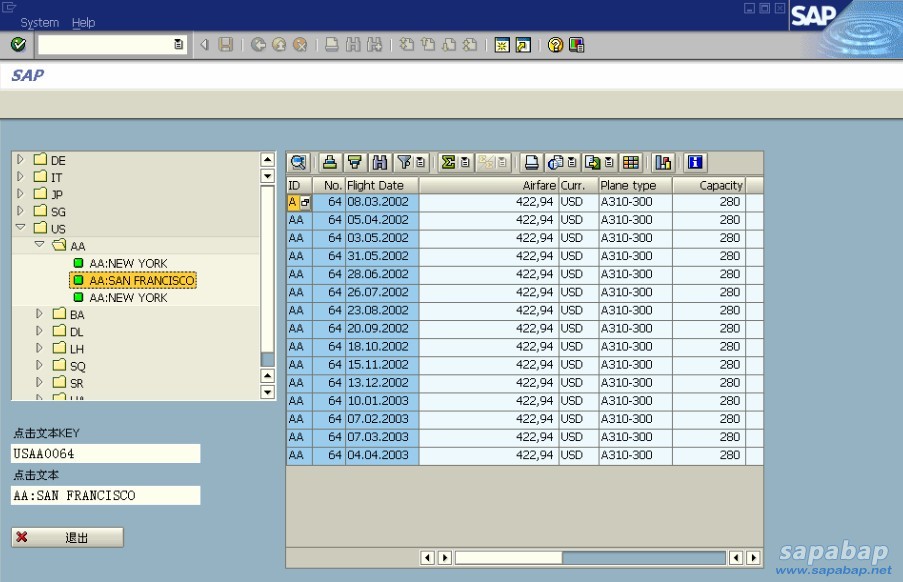Click the Export icon in the grid toolbar
The height and width of the screenshot is (582, 903).
point(593,162)
